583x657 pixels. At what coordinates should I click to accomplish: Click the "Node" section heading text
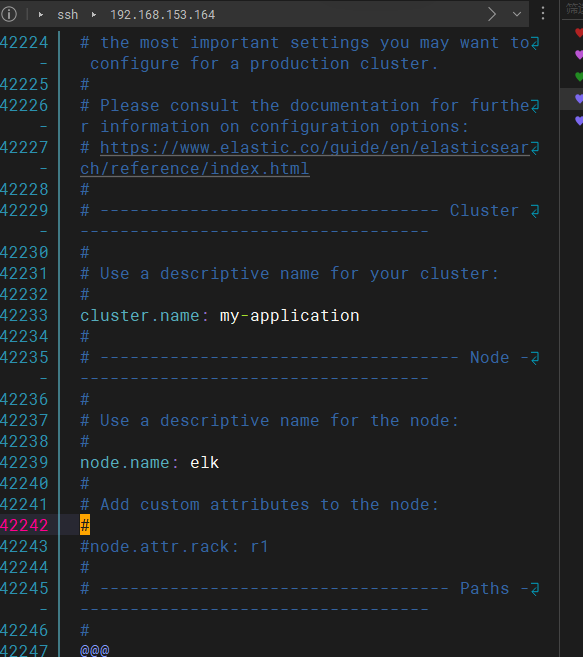[490, 357]
